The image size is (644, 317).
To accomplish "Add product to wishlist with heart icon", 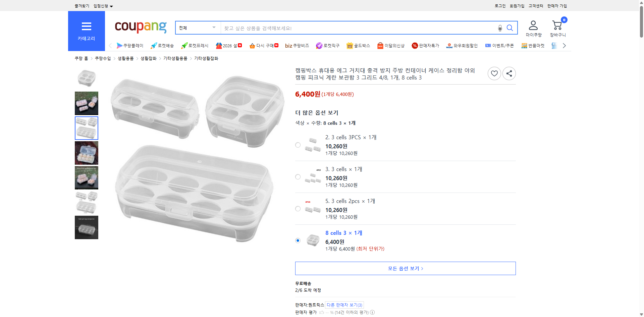I will 494,73.
